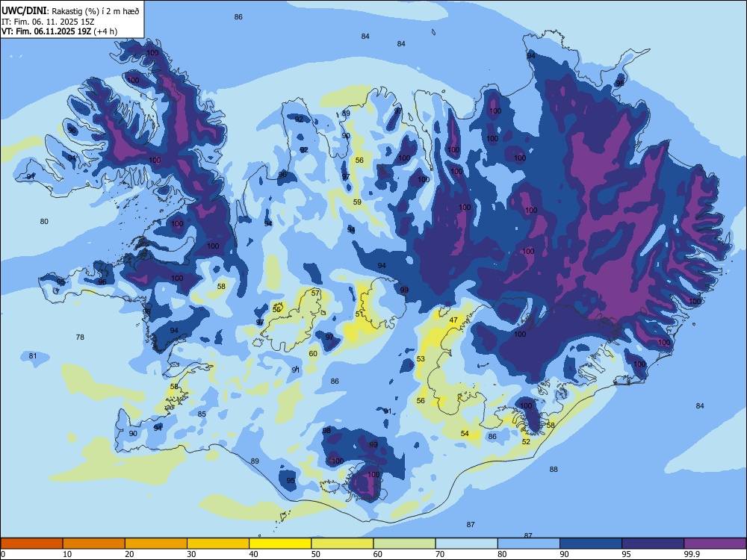Click the 81 value over the western sea
The image size is (747, 560).
pos(33,355)
